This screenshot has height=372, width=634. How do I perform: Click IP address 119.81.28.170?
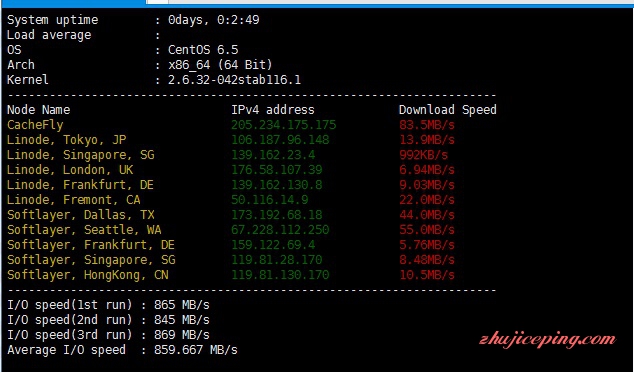[x=277, y=260]
